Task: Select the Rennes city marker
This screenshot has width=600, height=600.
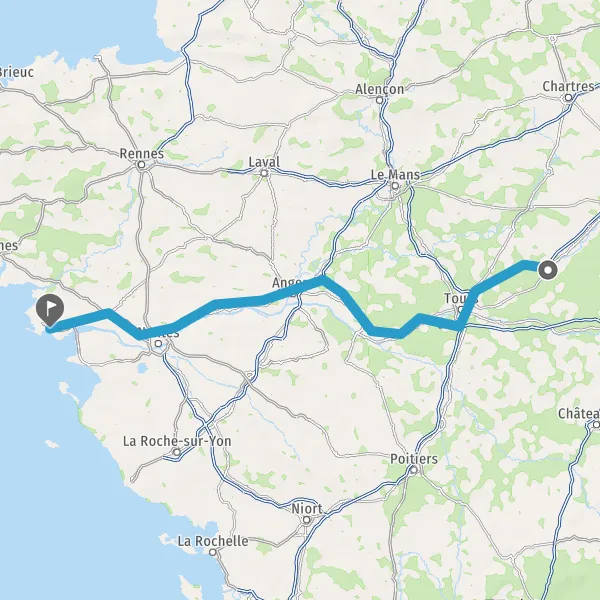Action: 142,165
